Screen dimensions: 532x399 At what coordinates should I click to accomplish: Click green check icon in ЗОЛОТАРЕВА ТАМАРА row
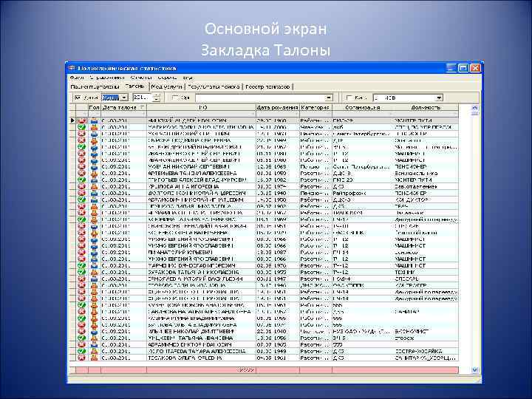(81, 351)
